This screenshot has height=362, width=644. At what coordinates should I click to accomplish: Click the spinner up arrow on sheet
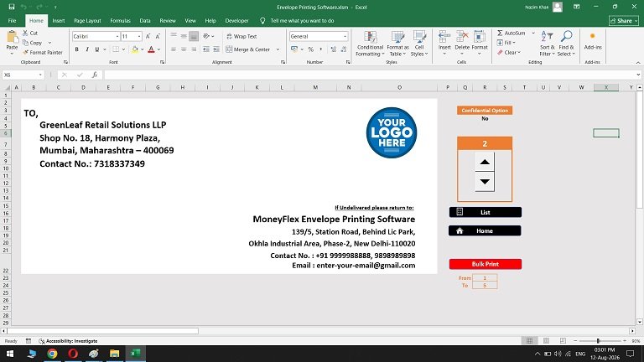485,162
